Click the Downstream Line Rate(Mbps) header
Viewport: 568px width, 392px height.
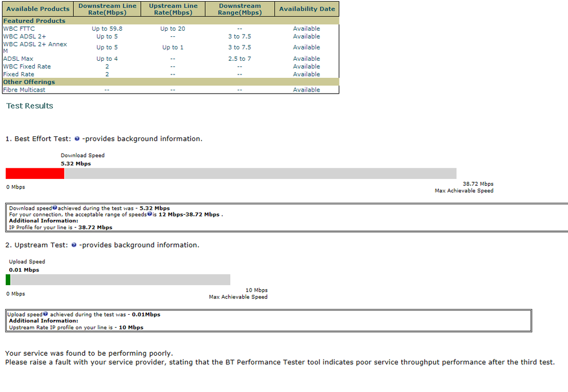pos(107,9)
